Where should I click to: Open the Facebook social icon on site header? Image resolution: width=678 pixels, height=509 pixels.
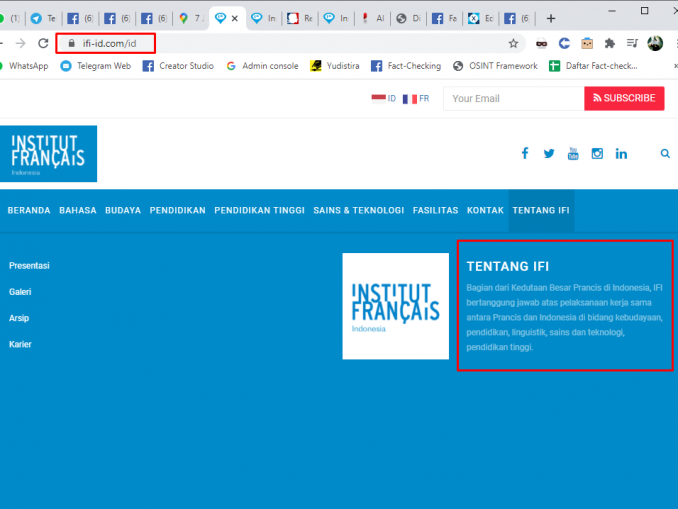[x=524, y=153]
